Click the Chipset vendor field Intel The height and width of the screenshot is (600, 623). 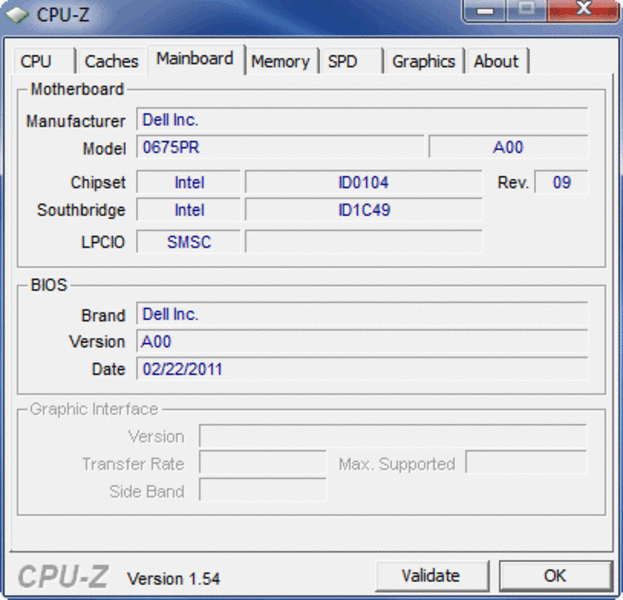(189, 182)
